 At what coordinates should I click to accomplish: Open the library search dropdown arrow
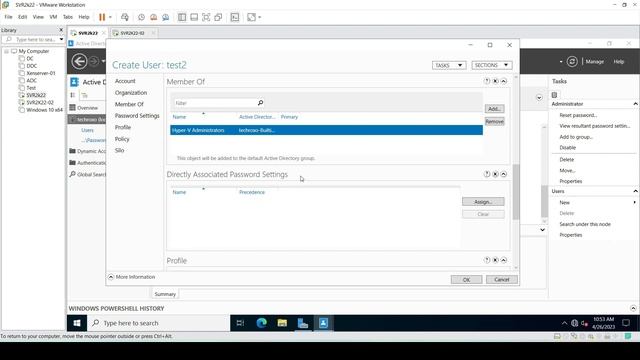pos(61,40)
